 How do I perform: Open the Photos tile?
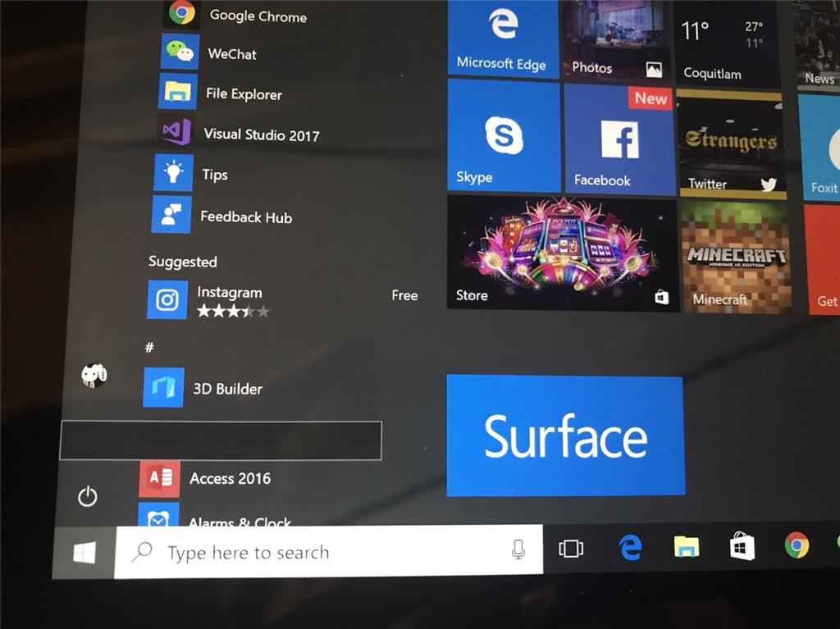615,40
